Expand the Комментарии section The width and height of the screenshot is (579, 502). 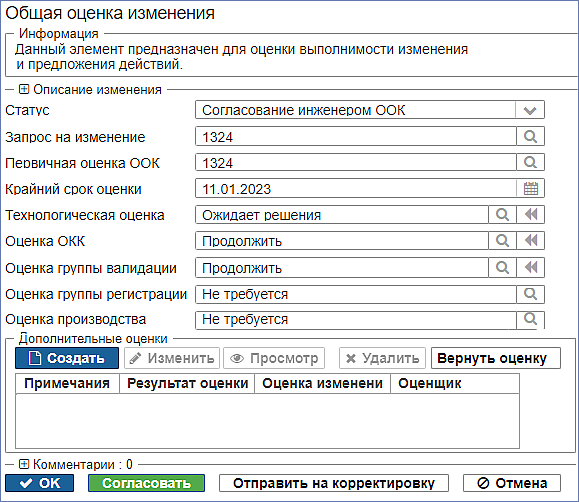[x=24, y=464]
